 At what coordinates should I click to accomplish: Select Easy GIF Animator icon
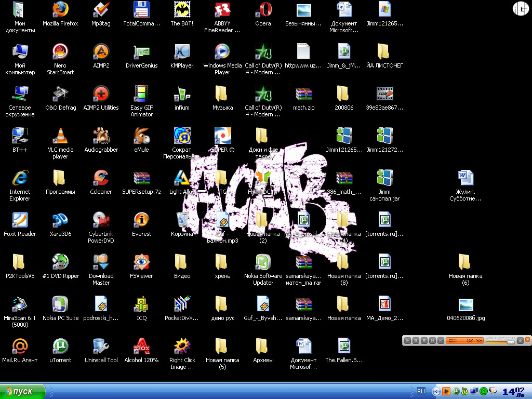(x=141, y=101)
